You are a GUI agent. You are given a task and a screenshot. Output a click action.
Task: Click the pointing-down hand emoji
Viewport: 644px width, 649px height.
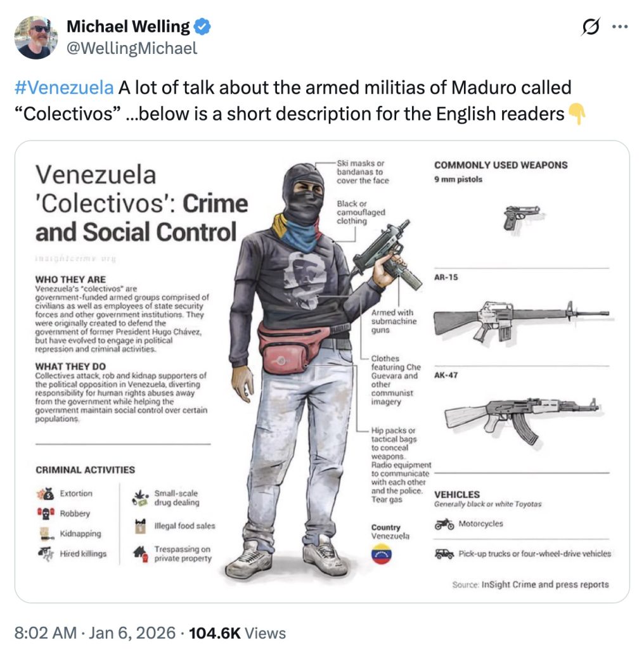pyautogui.click(x=577, y=114)
